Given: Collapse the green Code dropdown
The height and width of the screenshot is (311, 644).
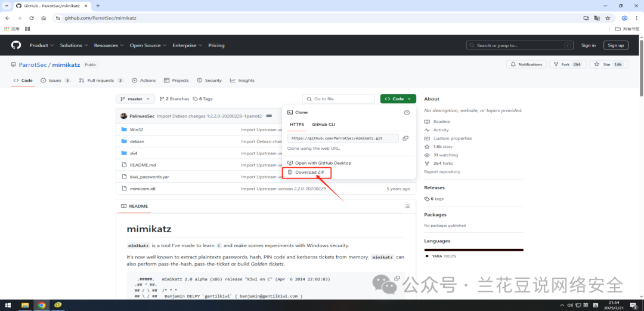Looking at the screenshot, I should (398, 99).
